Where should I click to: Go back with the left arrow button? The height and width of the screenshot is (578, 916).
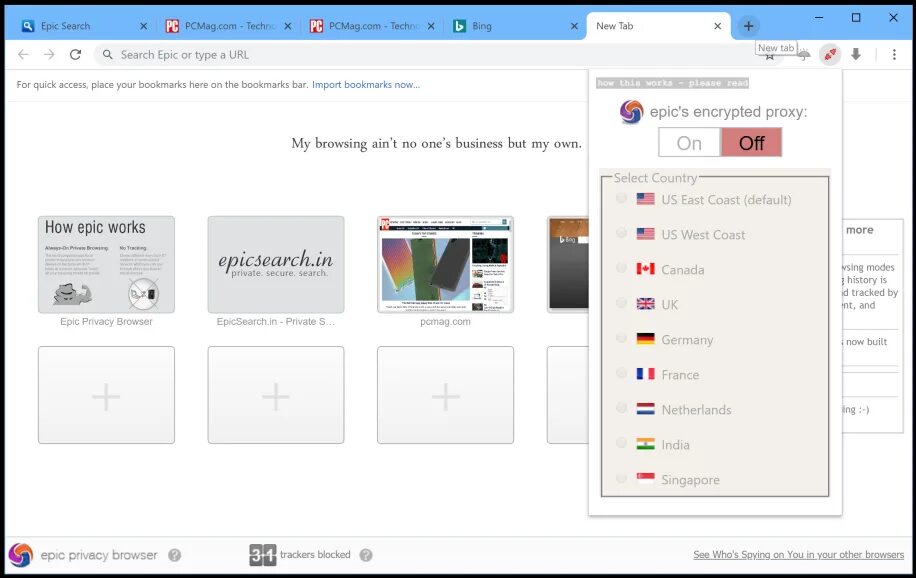pyautogui.click(x=23, y=54)
